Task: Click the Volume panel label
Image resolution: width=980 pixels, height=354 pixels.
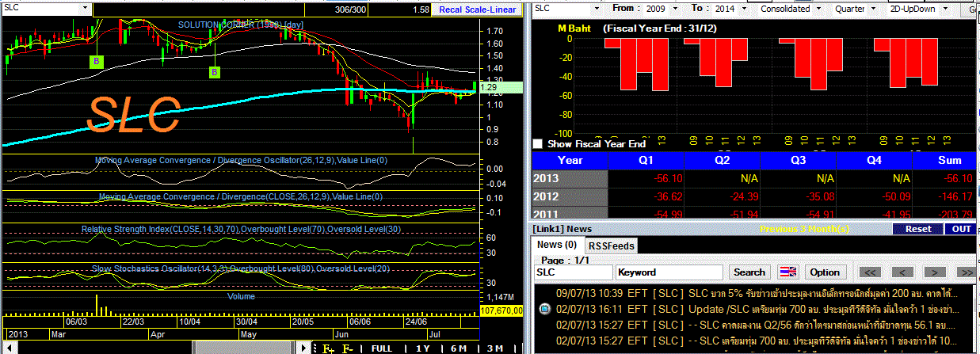Action: 241,296
